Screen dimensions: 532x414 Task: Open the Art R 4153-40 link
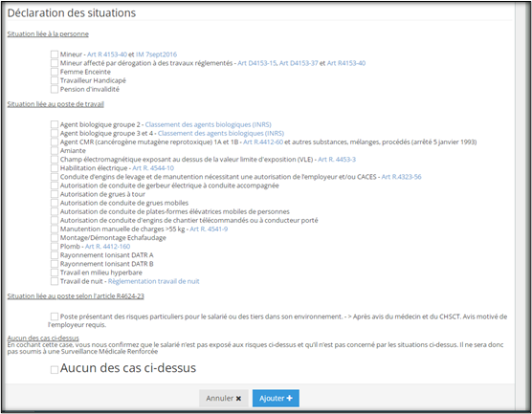pos(107,54)
